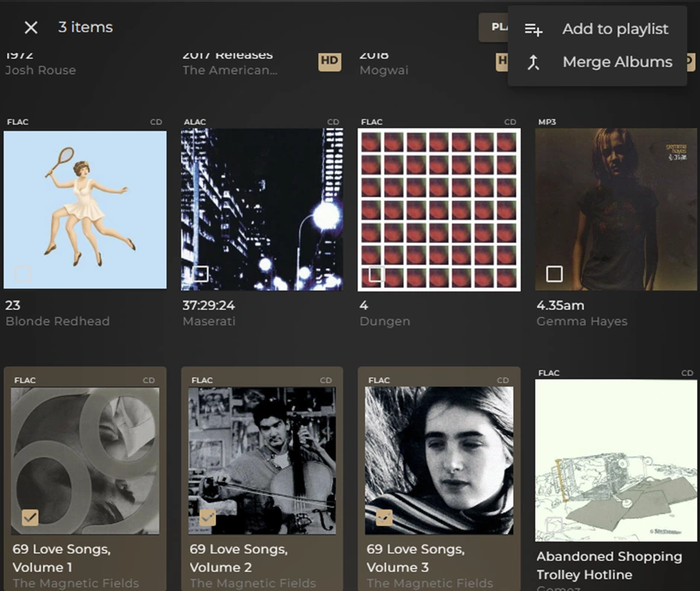The height and width of the screenshot is (591, 700).
Task: Go to the Gemma Hayes artist page
Action: tap(582, 321)
